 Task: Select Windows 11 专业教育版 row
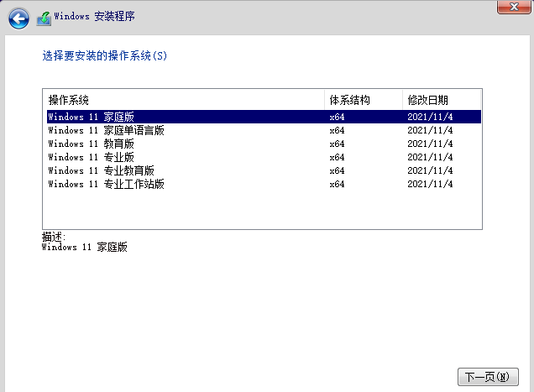click(264, 170)
